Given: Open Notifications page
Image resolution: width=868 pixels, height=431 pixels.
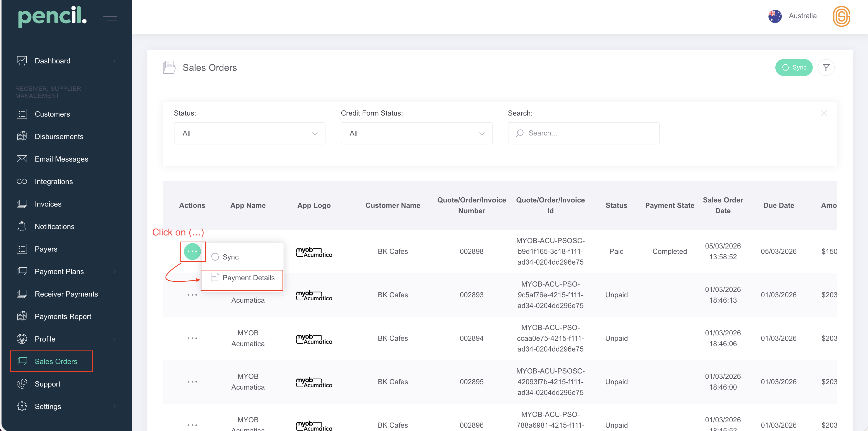Looking at the screenshot, I should point(55,226).
